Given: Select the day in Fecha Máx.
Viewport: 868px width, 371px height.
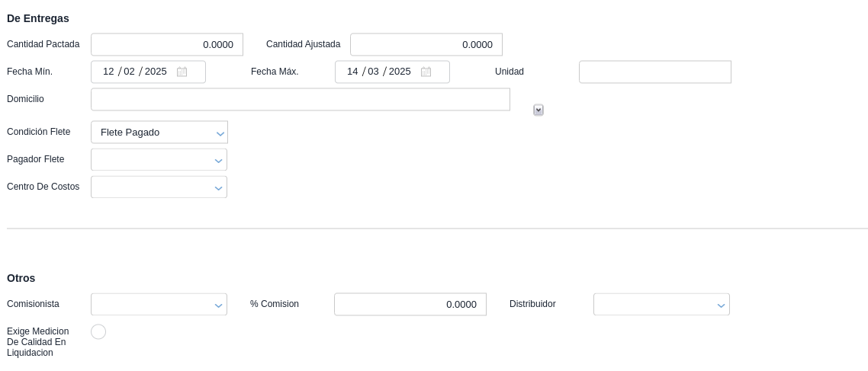Looking at the screenshot, I should point(352,72).
